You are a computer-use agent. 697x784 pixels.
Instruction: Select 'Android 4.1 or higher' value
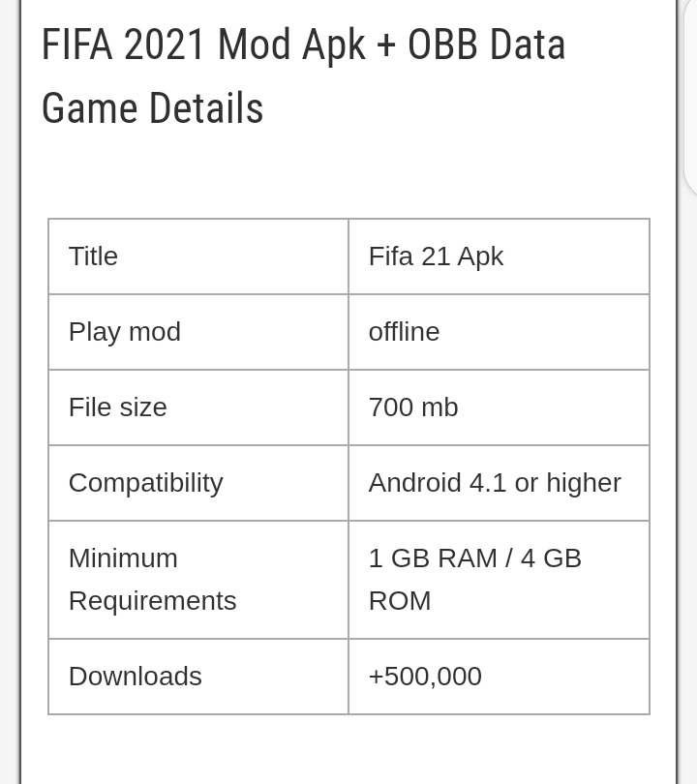tap(494, 483)
